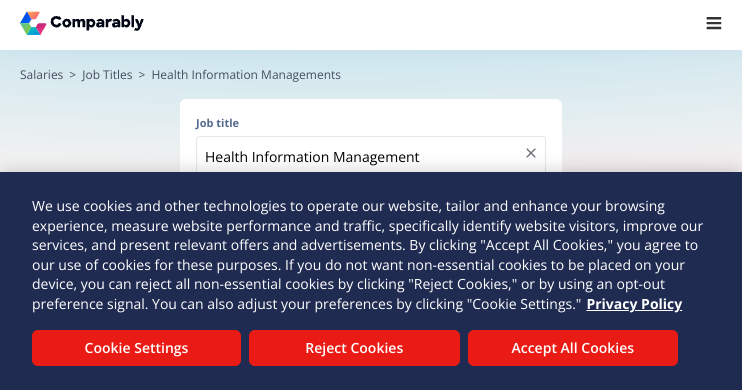Click the Comparably wordmark text

(97, 22)
